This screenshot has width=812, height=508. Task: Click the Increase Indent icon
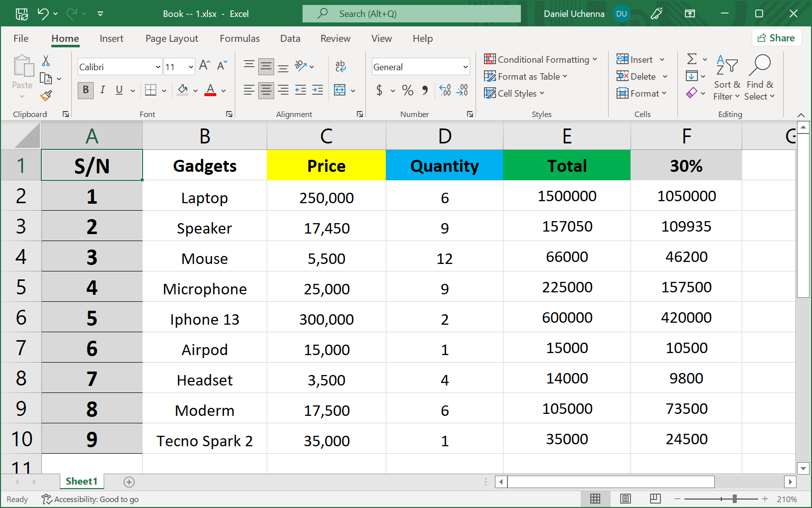(x=318, y=90)
